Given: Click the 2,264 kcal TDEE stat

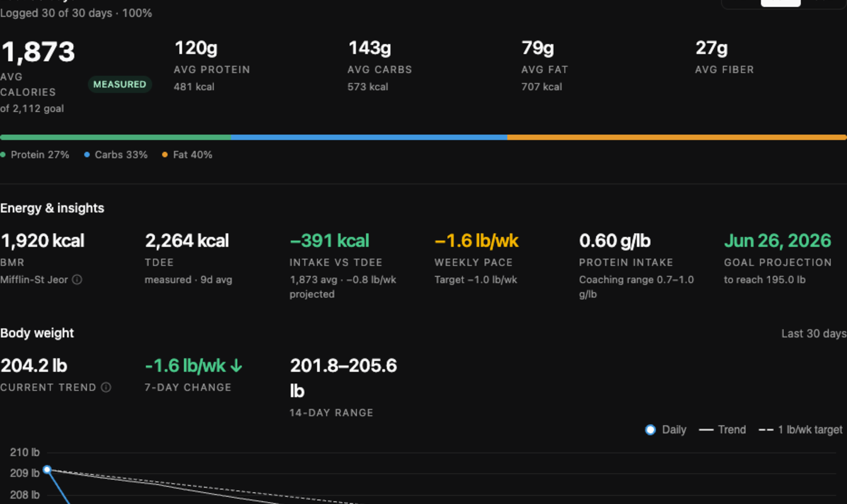Looking at the screenshot, I should tap(187, 241).
